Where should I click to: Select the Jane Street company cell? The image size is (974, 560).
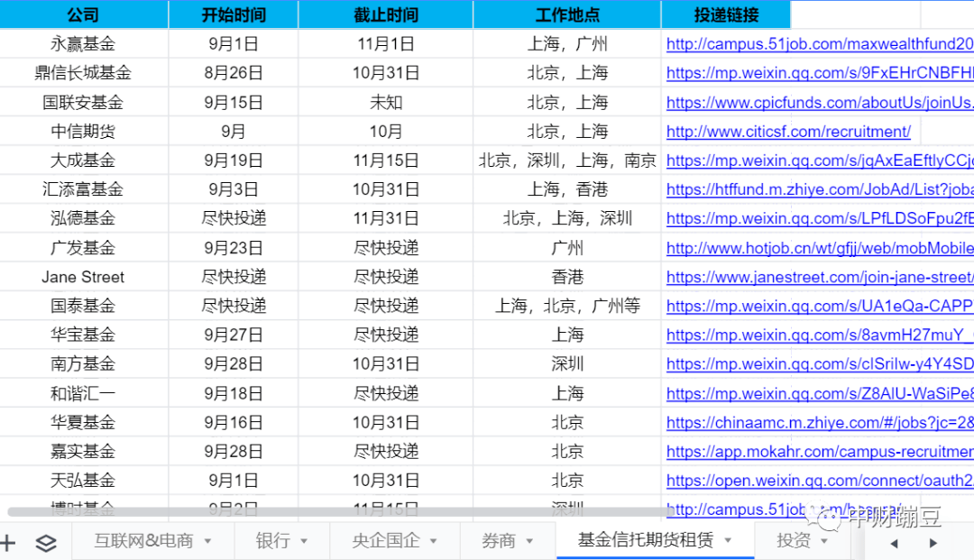tap(84, 277)
